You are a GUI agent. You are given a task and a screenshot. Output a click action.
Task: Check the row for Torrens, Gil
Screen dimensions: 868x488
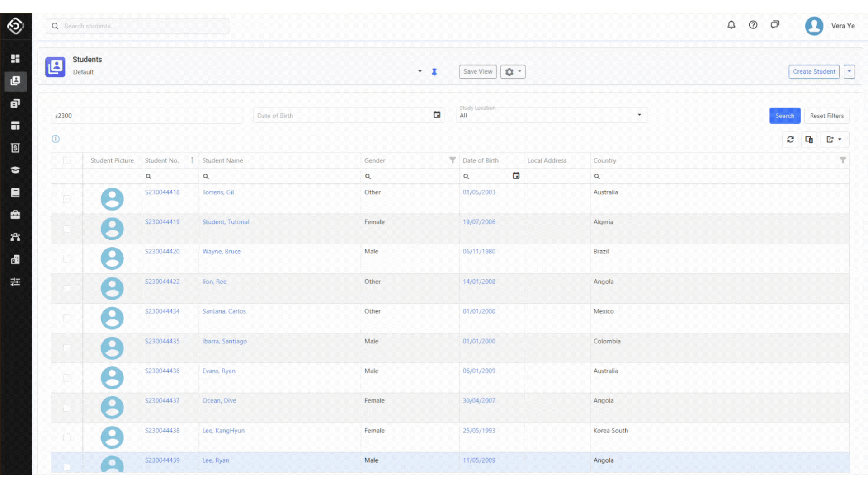(x=67, y=199)
